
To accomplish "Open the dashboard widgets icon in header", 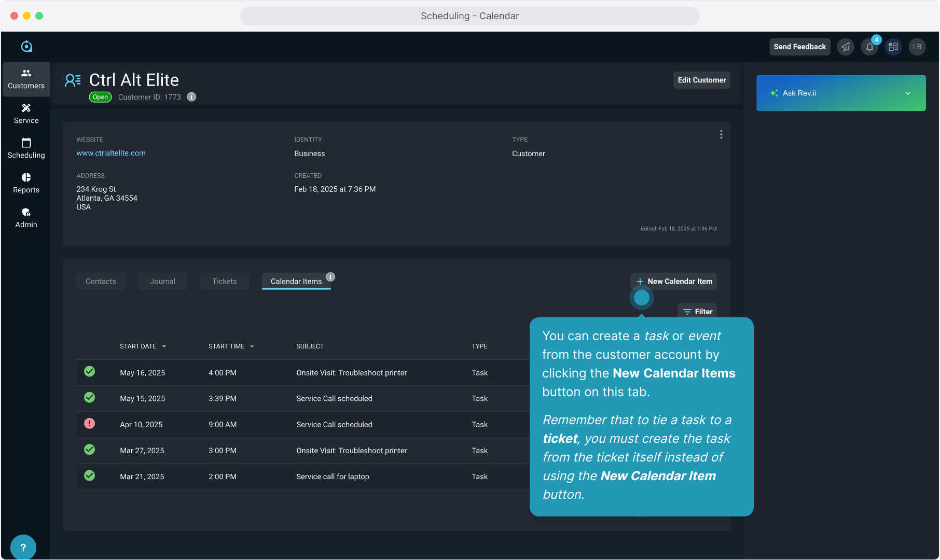I will click(x=893, y=47).
